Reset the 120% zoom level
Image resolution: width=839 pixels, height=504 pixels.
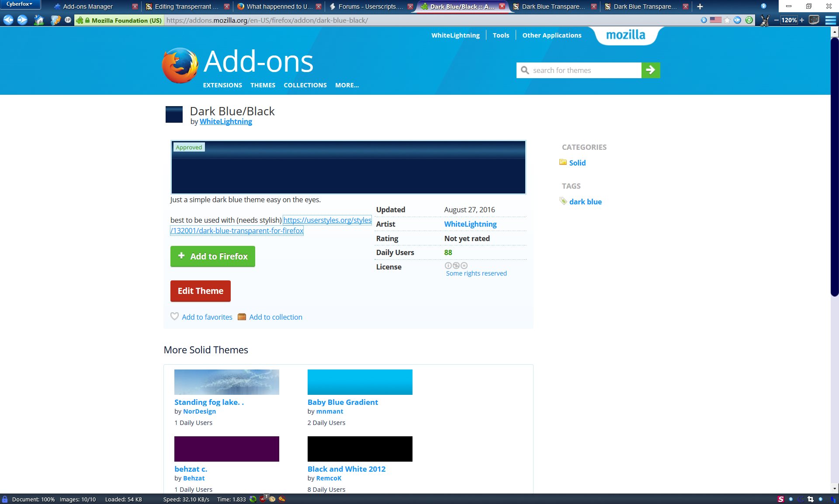coord(789,20)
